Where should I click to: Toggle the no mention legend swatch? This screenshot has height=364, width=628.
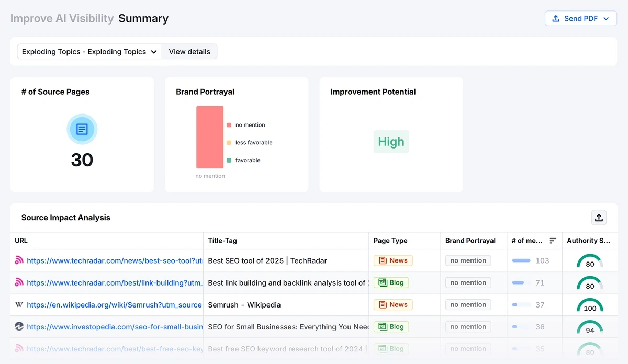(229, 125)
